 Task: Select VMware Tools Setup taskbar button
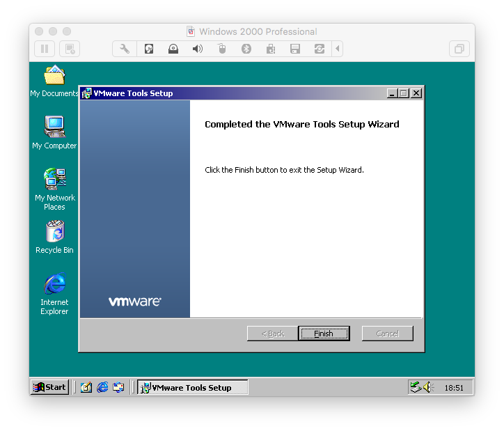pyautogui.click(x=193, y=387)
